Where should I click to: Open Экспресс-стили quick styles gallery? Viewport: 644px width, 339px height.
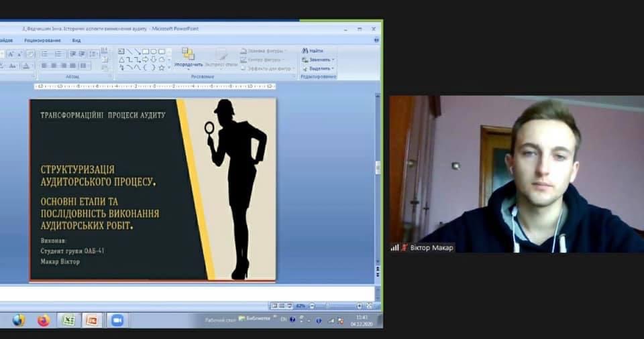pyautogui.click(x=221, y=58)
